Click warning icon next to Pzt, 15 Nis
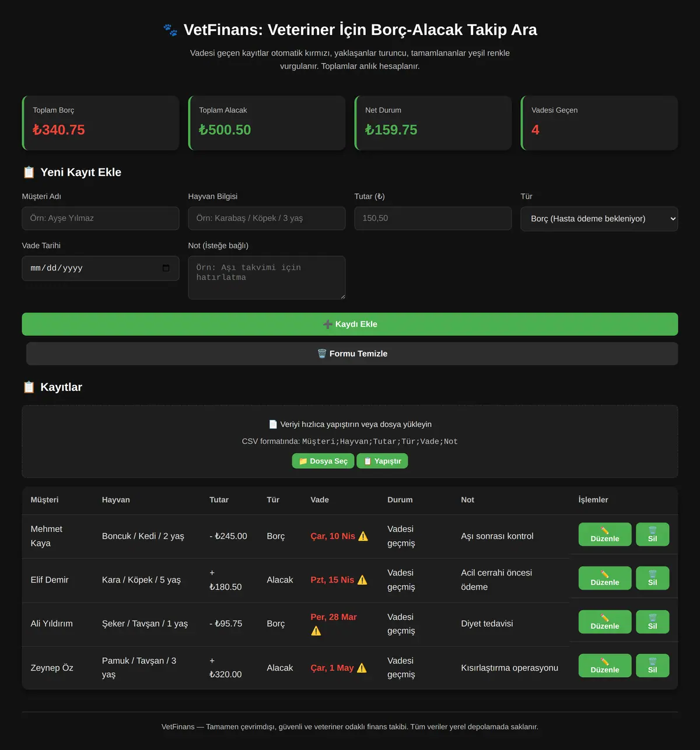 (362, 580)
